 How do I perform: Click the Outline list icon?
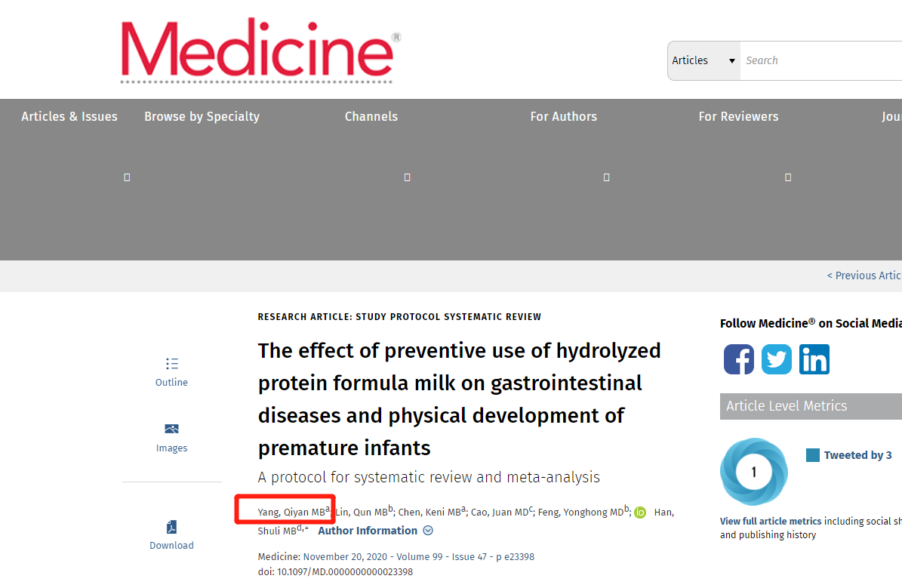click(x=171, y=364)
